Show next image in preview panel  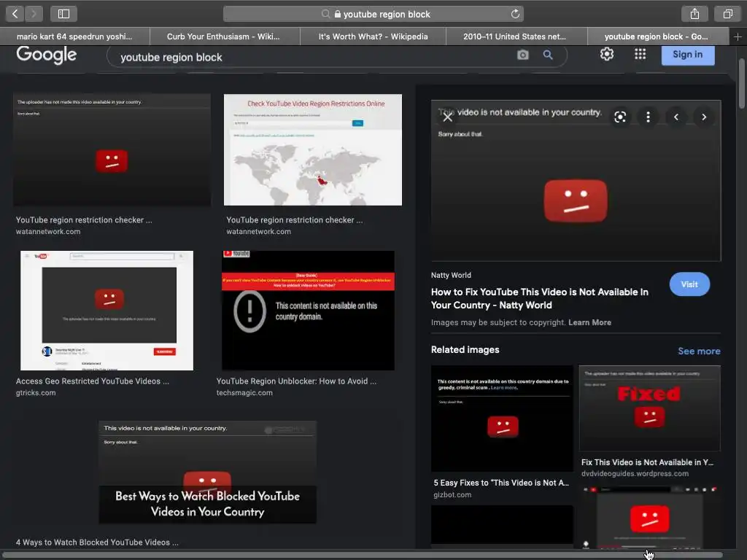704,117
